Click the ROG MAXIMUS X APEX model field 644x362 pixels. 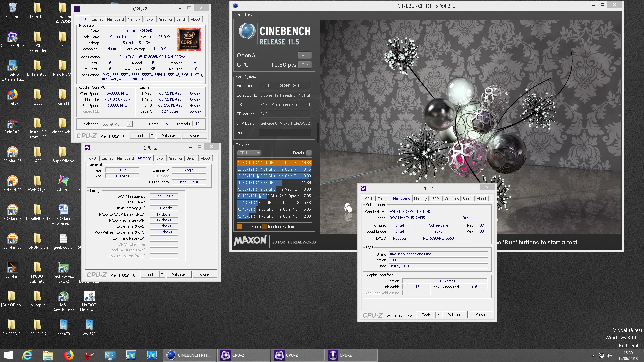point(420,218)
